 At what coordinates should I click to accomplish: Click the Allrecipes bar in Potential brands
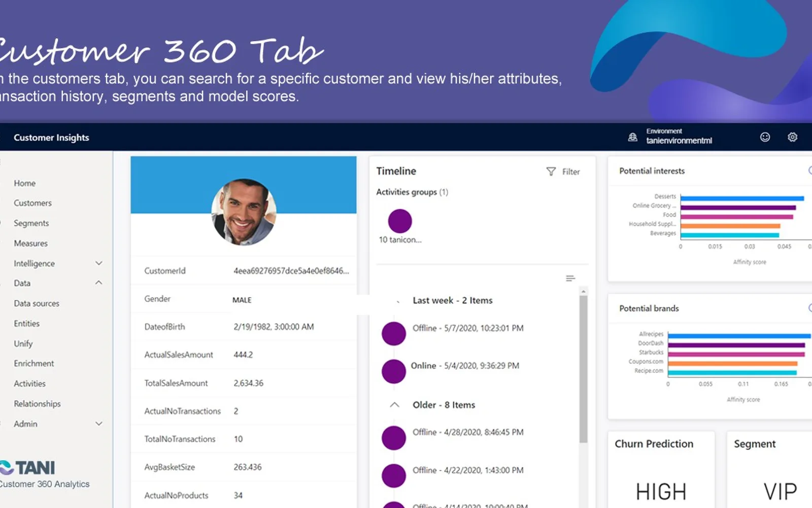[739, 336]
